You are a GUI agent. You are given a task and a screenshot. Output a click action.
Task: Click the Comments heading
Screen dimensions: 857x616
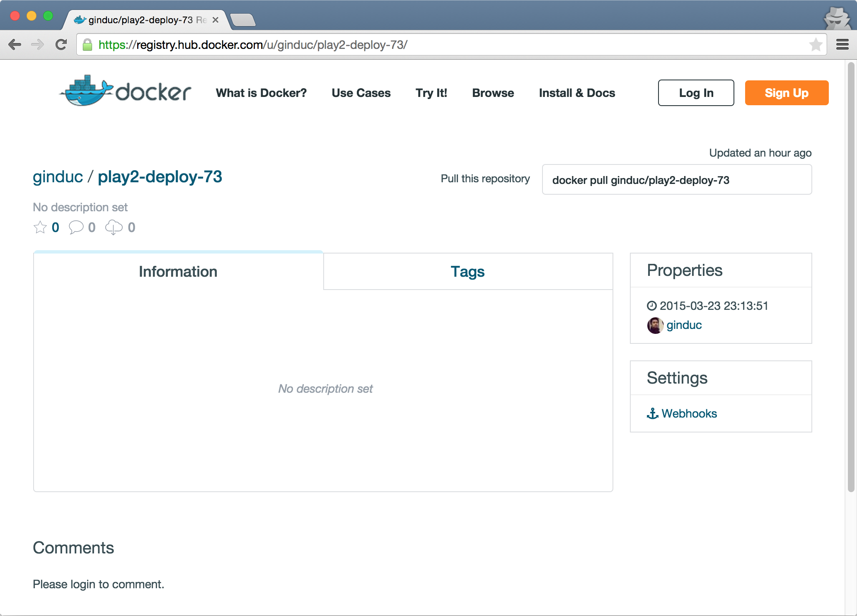tap(73, 548)
